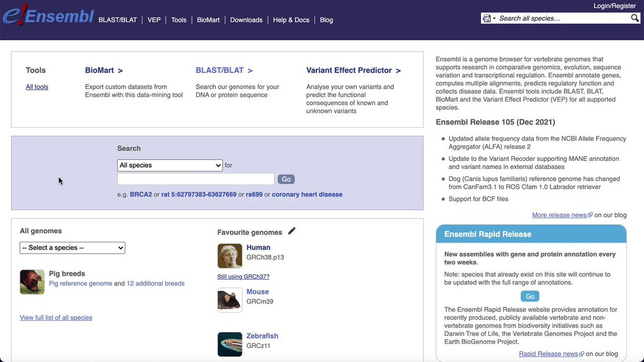Open the Mouse genome name link
This screenshot has height=362, width=644.
pos(258,292)
